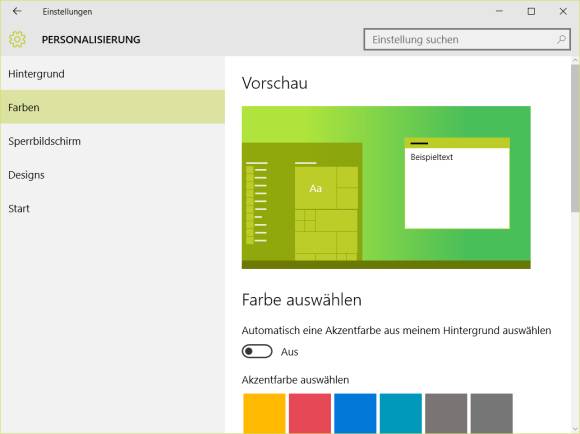The image size is (580, 434).
Task: Close the Einstellungen window
Action: (563, 11)
